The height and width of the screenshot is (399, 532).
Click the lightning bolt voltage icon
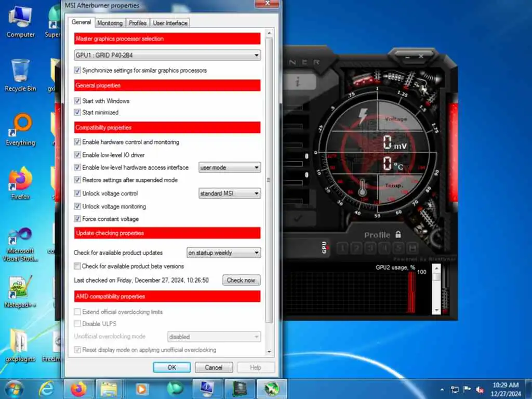tap(363, 116)
